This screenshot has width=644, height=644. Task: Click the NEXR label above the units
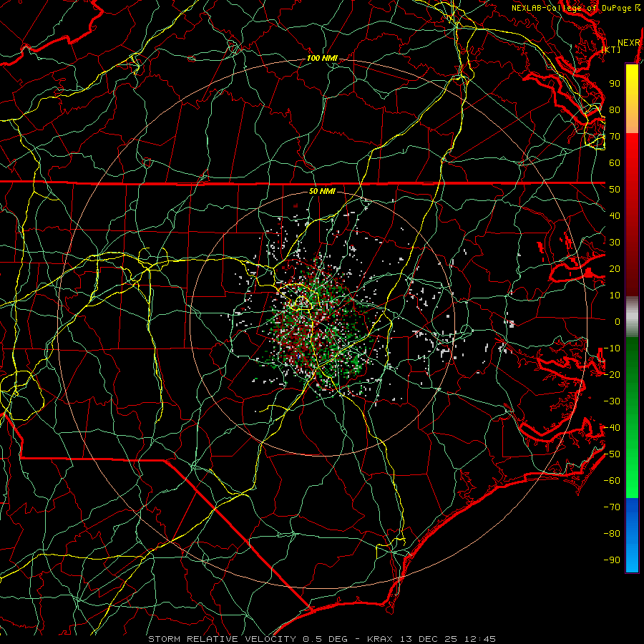629,43
